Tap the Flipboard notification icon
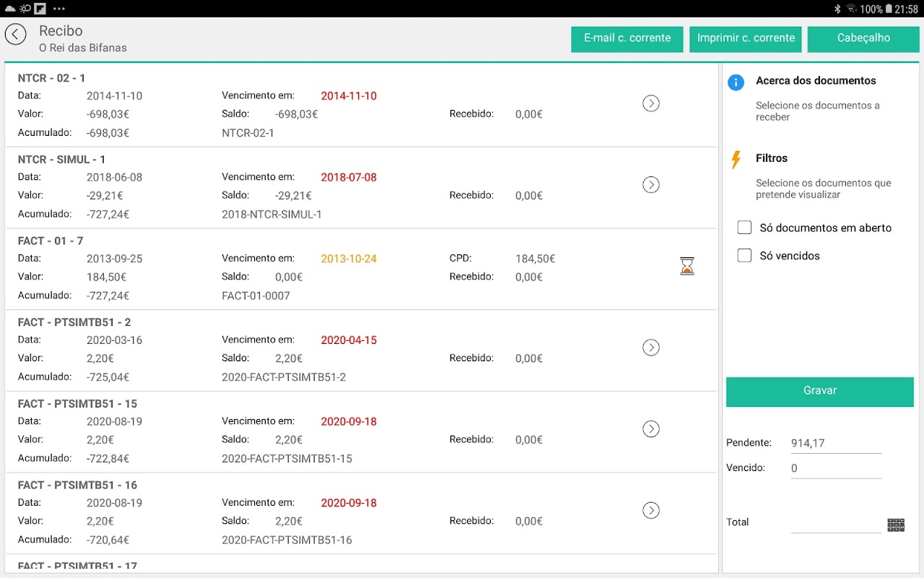This screenshot has width=924, height=578. (40, 9)
